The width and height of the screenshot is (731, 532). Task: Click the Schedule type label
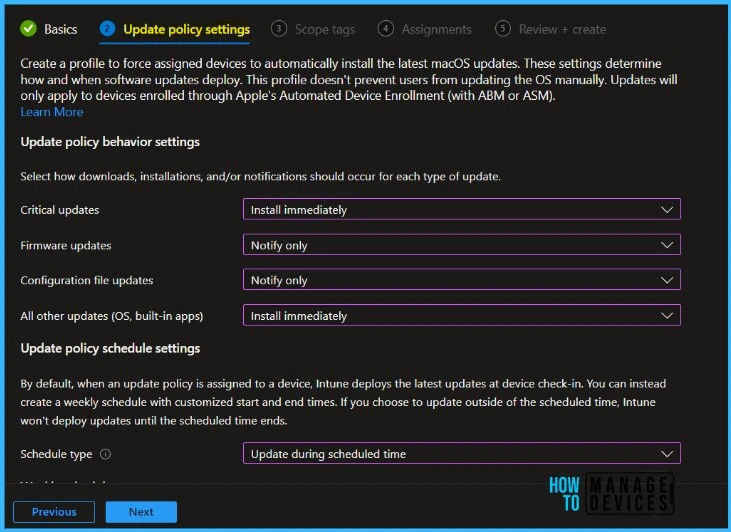[x=56, y=454]
